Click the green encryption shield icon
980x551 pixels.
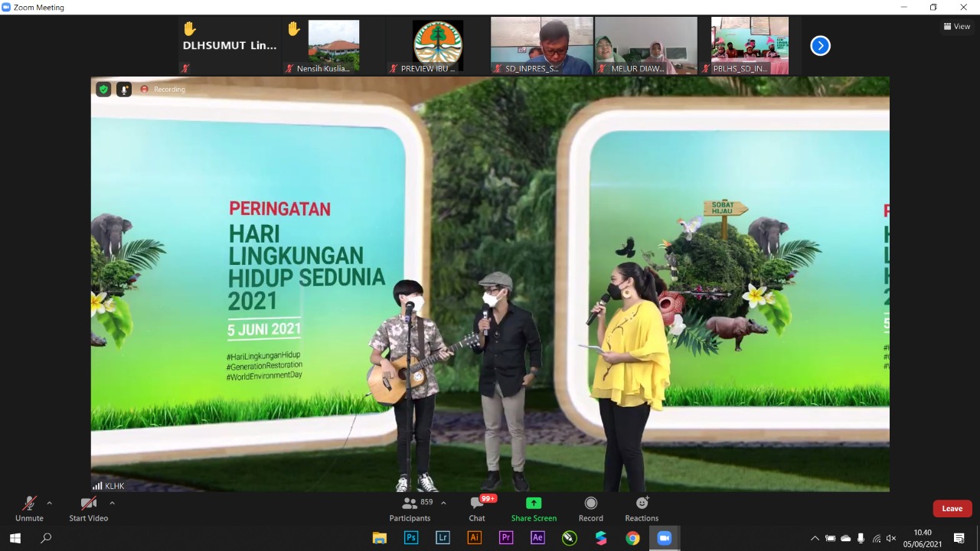(x=103, y=90)
